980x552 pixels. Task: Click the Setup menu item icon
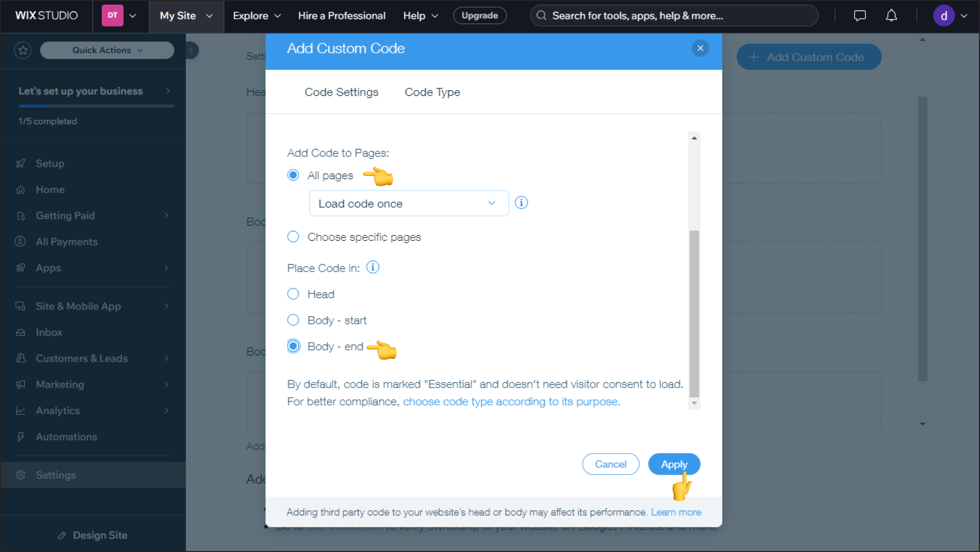click(20, 163)
